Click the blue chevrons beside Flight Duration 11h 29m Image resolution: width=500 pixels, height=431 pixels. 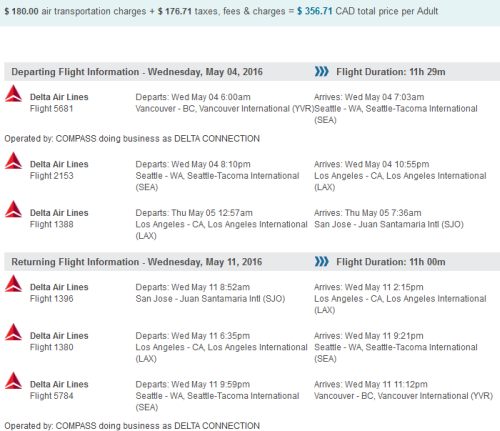point(322,71)
